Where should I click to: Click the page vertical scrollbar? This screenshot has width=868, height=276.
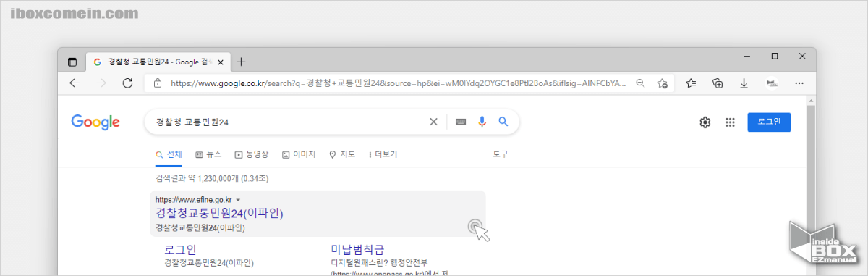point(811,190)
